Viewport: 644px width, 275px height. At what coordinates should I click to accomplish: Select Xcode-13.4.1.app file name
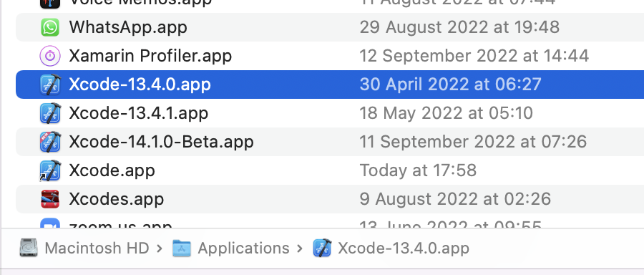pos(138,113)
